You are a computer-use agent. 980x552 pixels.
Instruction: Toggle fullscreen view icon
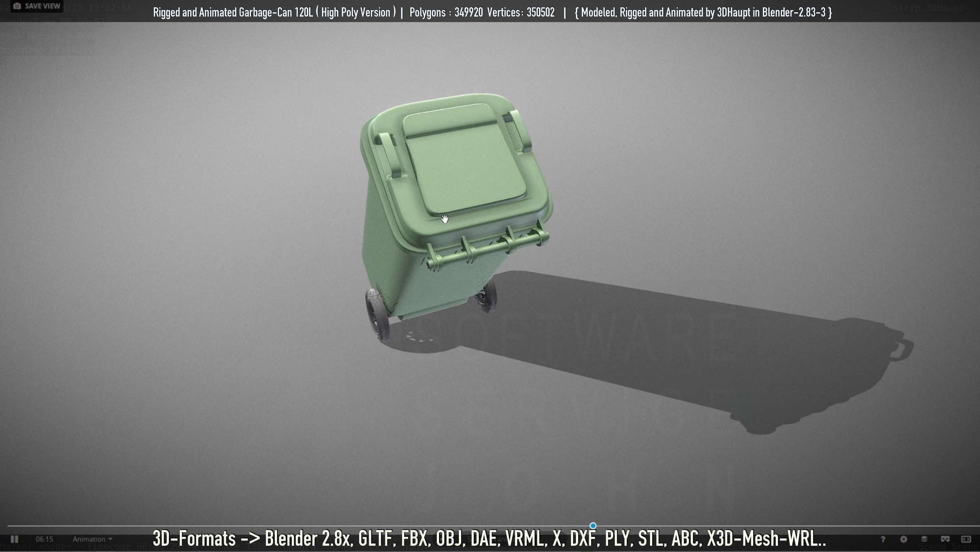tap(966, 539)
